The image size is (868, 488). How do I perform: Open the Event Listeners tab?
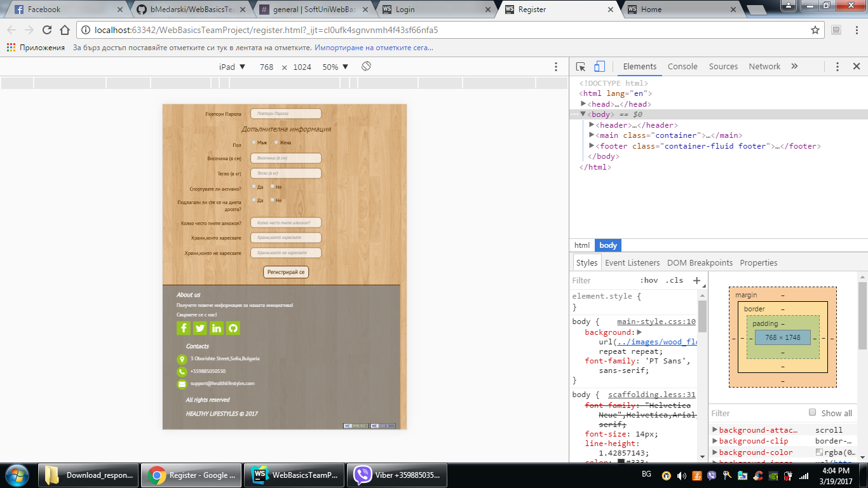(632, 262)
